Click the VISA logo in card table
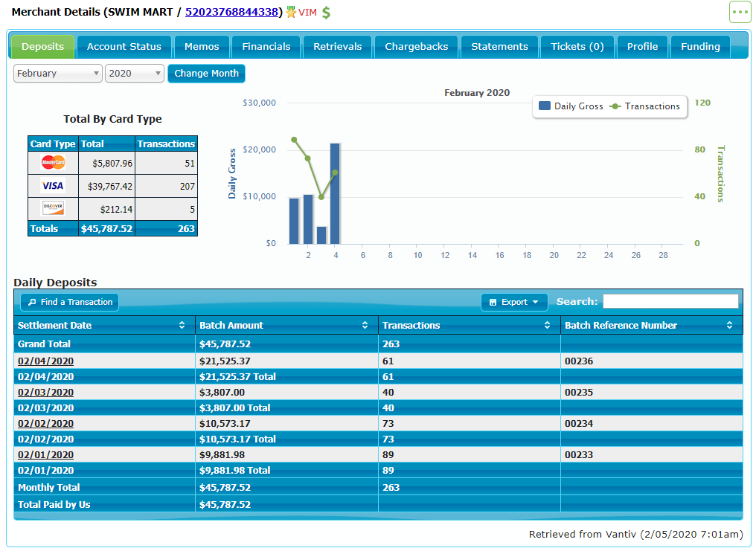The width and height of the screenshot is (756, 551). click(53, 186)
